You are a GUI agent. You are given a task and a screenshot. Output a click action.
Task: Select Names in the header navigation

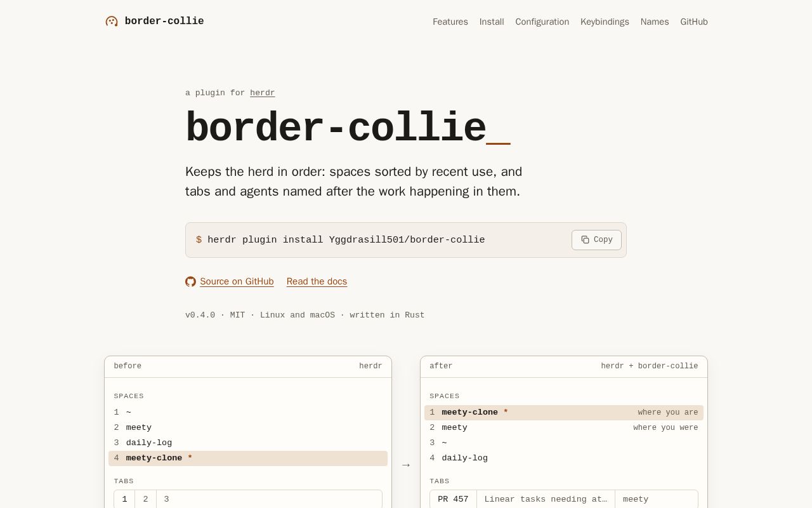[655, 22]
